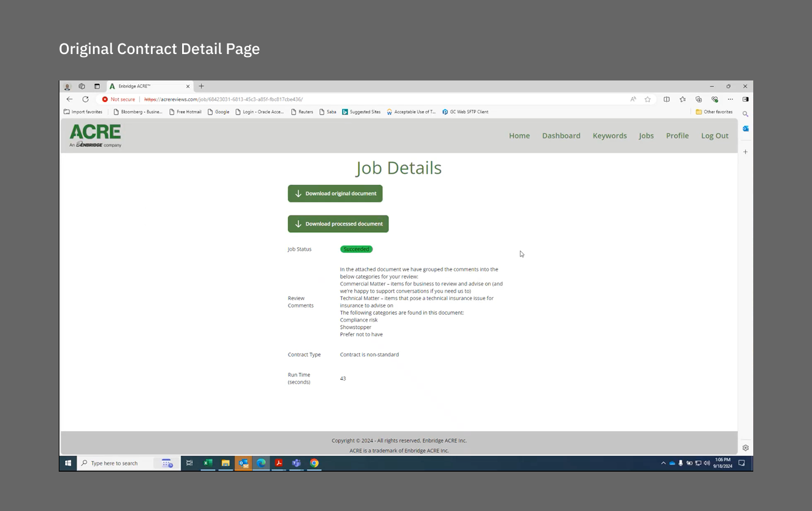Open File Explorer from the taskbar

(226, 463)
